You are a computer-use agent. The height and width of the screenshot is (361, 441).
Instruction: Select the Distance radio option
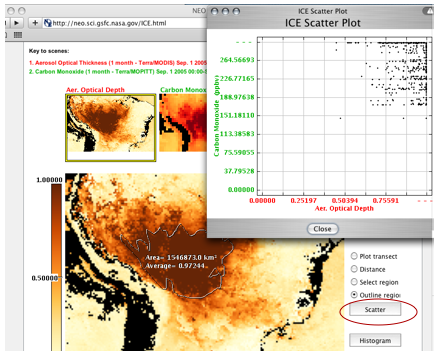click(354, 269)
